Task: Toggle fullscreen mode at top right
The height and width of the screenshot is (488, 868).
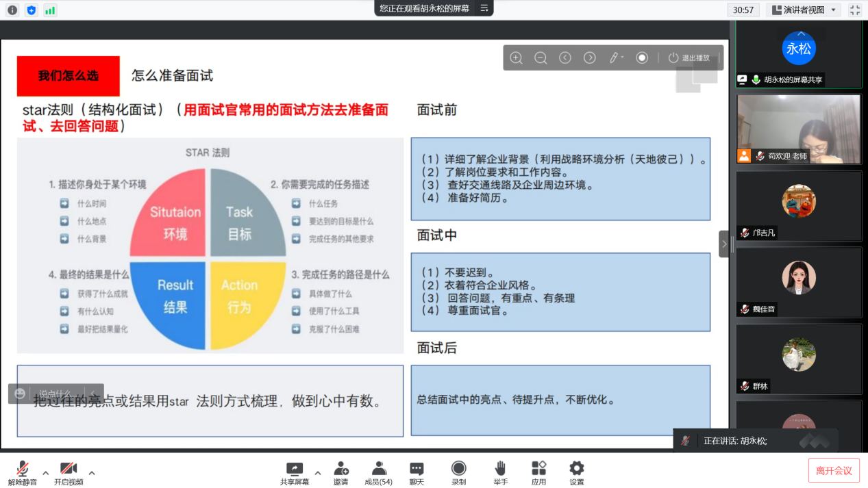Action: [x=855, y=10]
